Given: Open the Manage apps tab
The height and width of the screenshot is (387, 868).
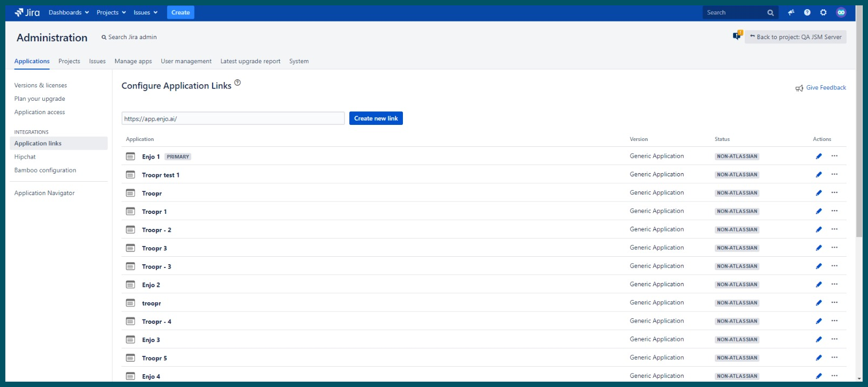Looking at the screenshot, I should click(x=133, y=61).
